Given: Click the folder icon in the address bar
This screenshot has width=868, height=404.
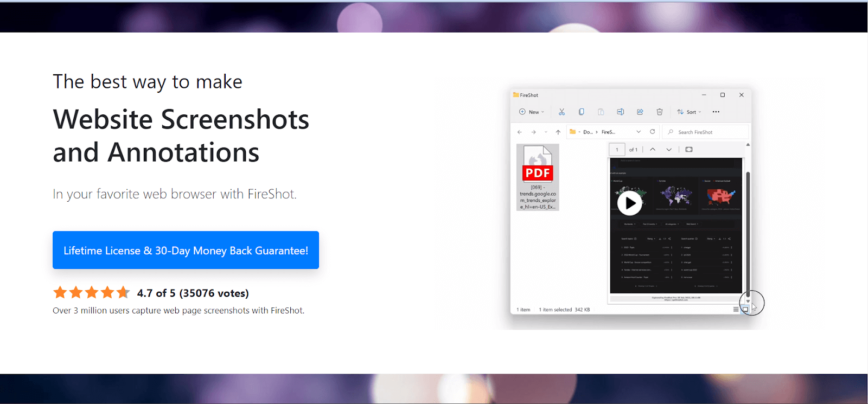Looking at the screenshot, I should point(572,132).
